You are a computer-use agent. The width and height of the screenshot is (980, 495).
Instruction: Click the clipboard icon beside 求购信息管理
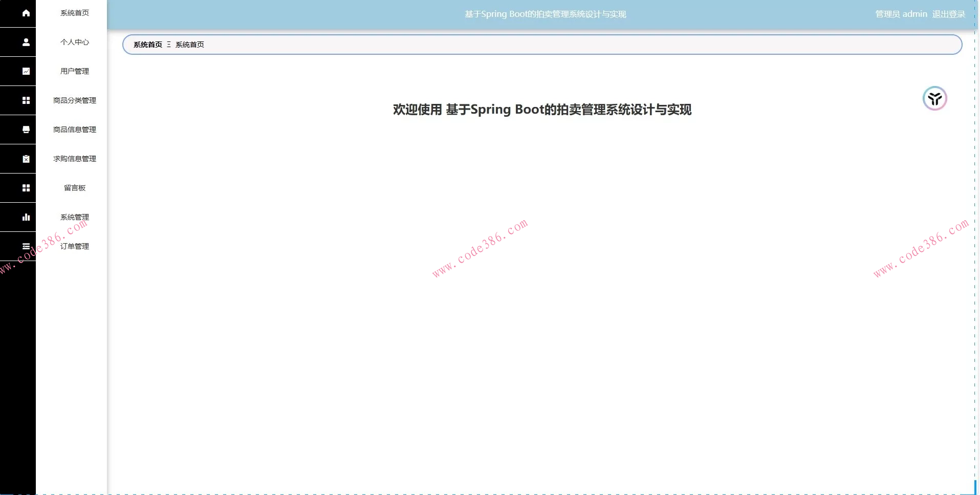(x=26, y=159)
